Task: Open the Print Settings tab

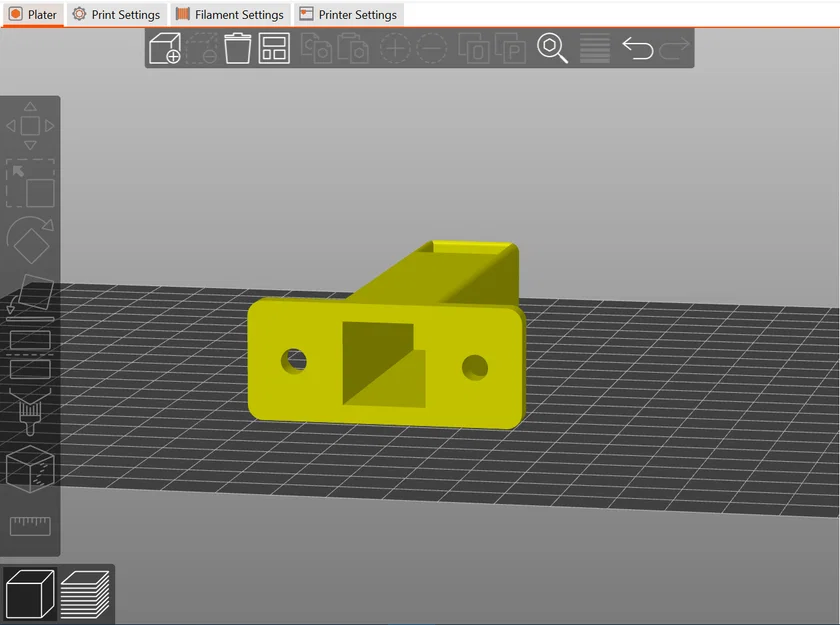Action: click(117, 14)
